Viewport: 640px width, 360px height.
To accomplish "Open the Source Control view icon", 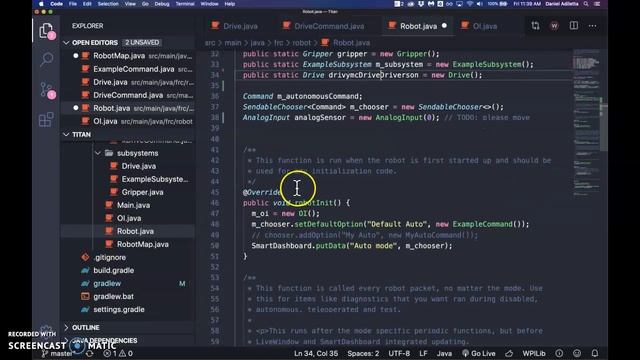I will (47, 90).
